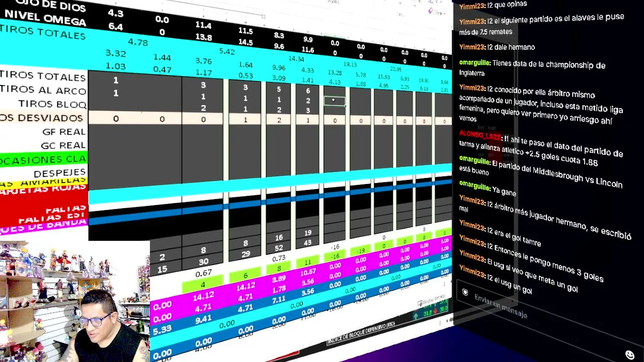Click the shield icon beside the message box
The width and height of the screenshot is (644, 362).
[x=465, y=292]
